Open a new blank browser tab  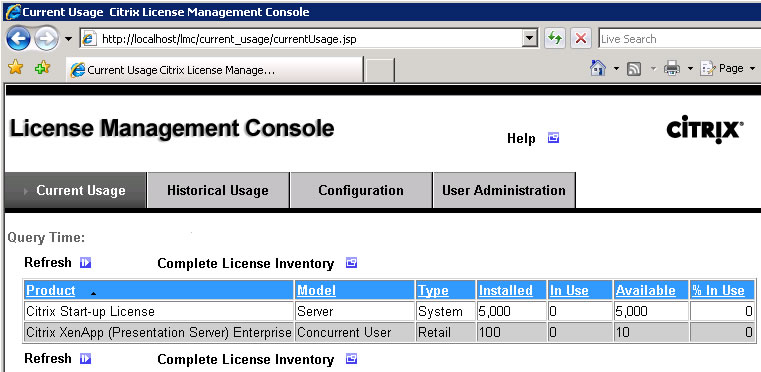click(x=379, y=71)
